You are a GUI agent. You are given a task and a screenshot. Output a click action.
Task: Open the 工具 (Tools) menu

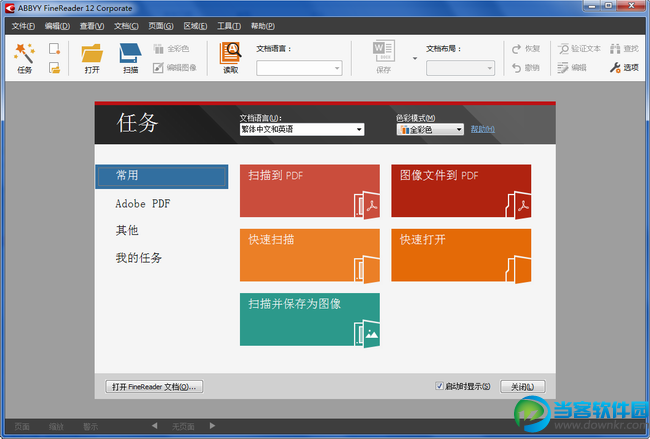coord(229,25)
